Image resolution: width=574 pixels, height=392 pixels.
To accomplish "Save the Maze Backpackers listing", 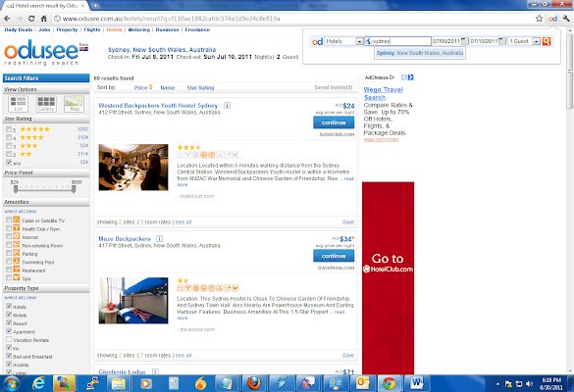I will [347, 355].
